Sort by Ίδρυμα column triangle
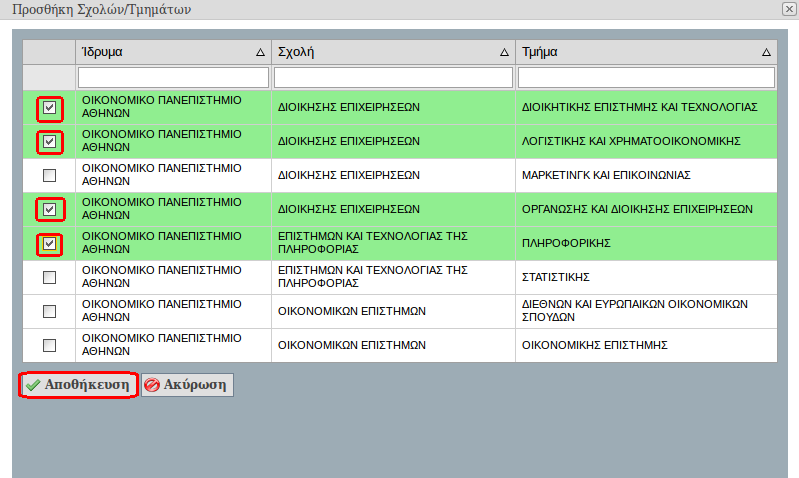Viewport: 799px width, 478px height. 260,52
